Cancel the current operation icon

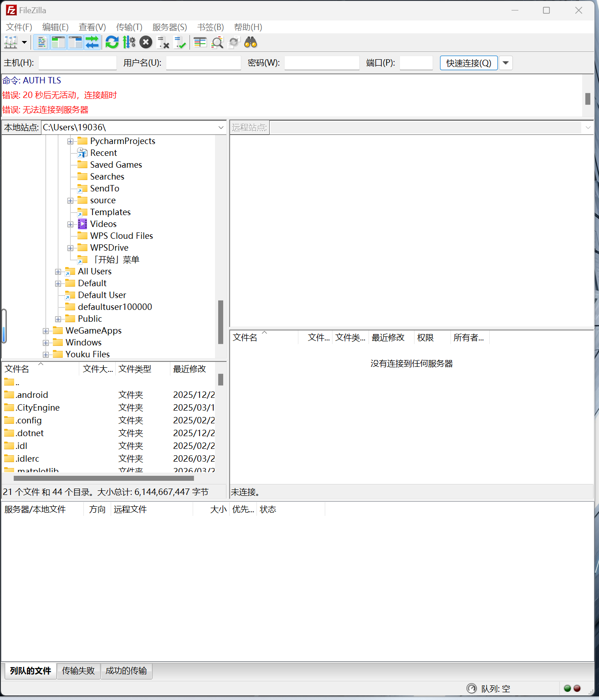tap(146, 42)
